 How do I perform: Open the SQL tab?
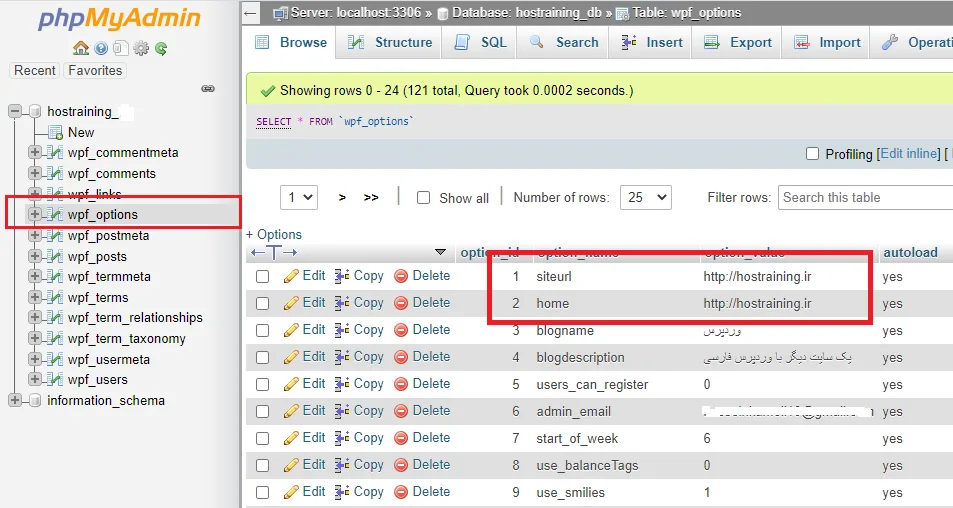[480, 43]
